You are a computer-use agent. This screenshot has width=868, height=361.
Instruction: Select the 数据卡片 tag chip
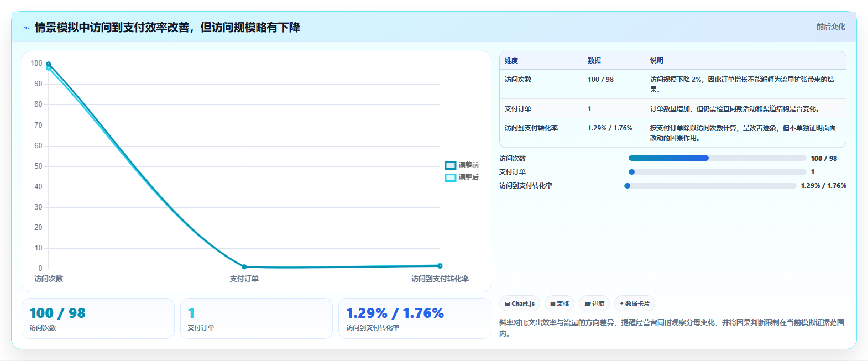click(x=635, y=304)
